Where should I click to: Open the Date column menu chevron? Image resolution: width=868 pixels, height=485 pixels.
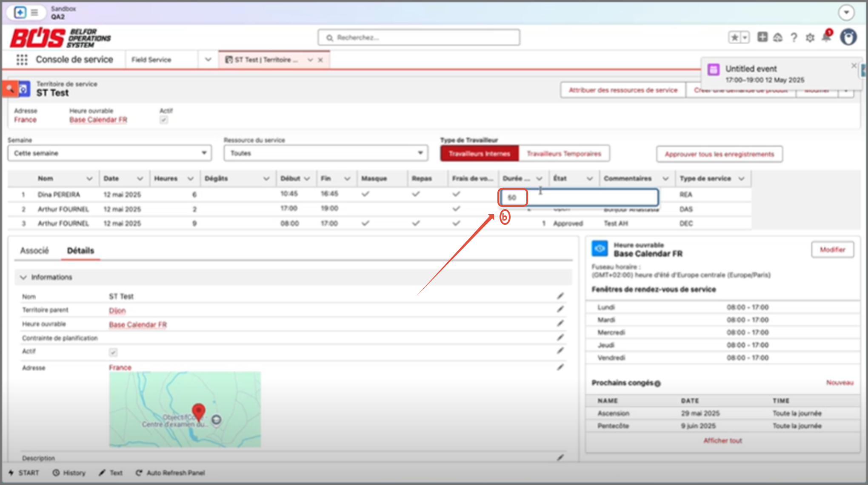point(140,179)
